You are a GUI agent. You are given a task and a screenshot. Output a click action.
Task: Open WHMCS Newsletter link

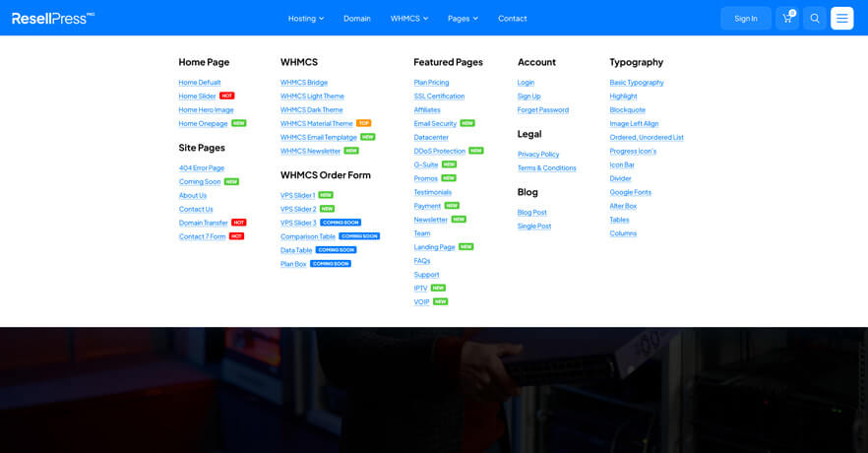[x=311, y=152]
